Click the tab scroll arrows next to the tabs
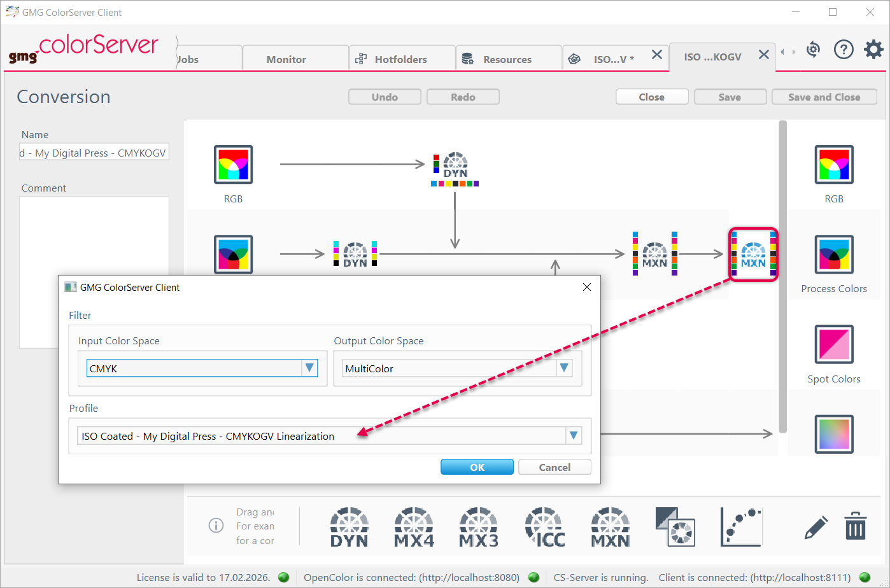The width and height of the screenshot is (890, 588). (788, 52)
